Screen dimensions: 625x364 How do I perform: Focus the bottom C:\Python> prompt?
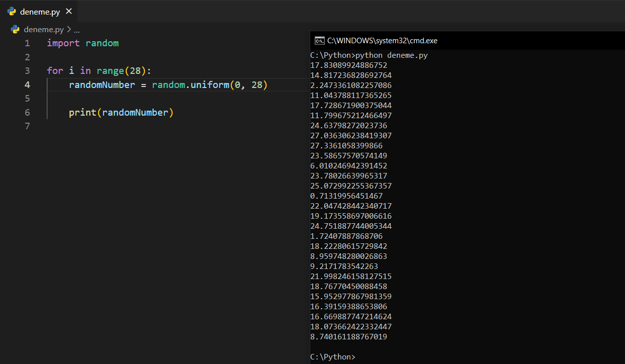(332, 357)
